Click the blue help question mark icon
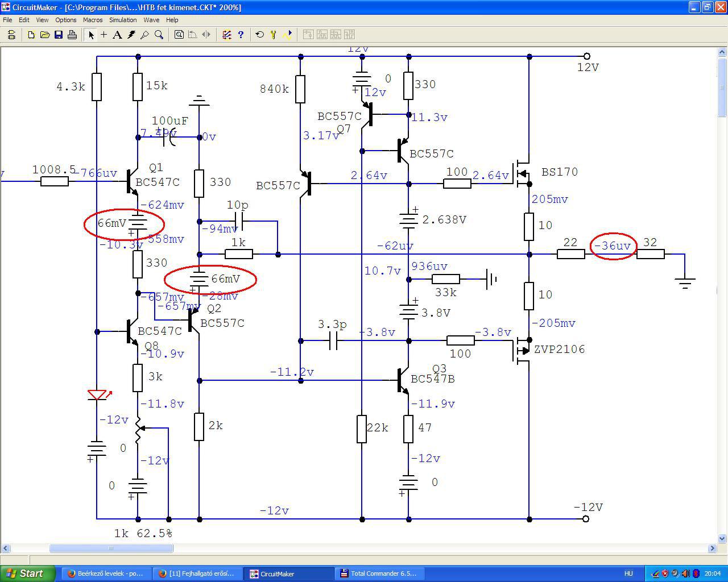 pos(241,35)
